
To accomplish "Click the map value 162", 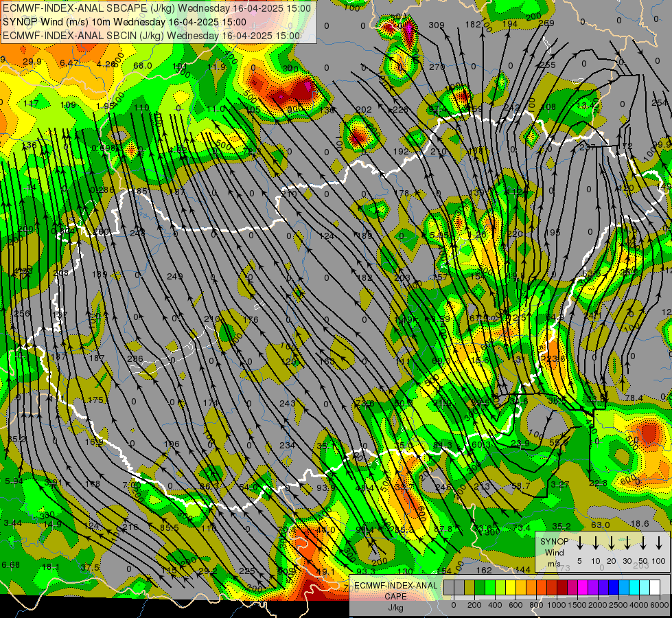I will (x=484, y=569).
